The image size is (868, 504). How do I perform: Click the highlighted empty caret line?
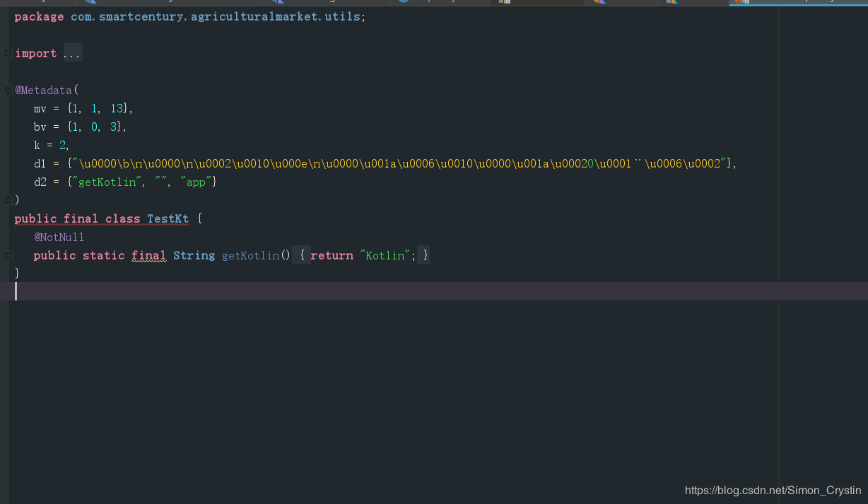click(x=434, y=291)
